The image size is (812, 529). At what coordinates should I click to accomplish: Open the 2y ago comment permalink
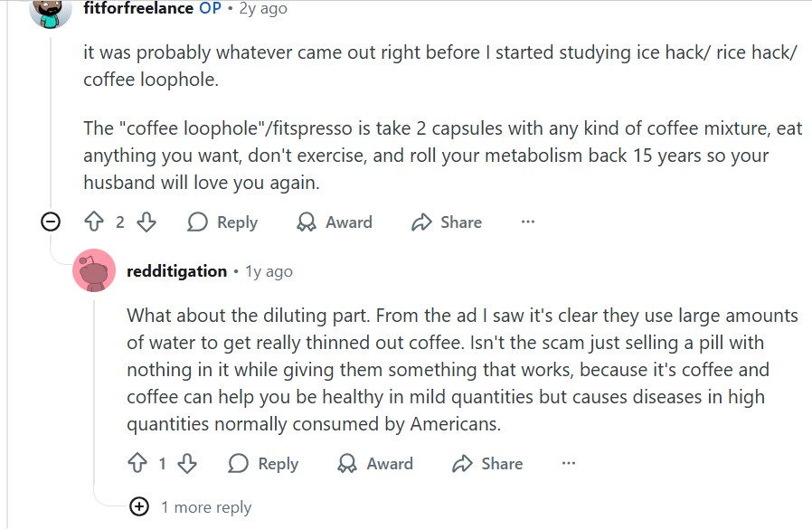pyautogui.click(x=263, y=8)
